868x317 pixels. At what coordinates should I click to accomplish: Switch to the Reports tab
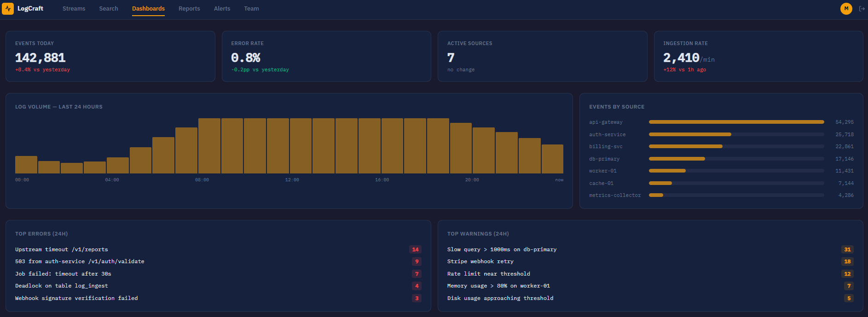(x=189, y=8)
